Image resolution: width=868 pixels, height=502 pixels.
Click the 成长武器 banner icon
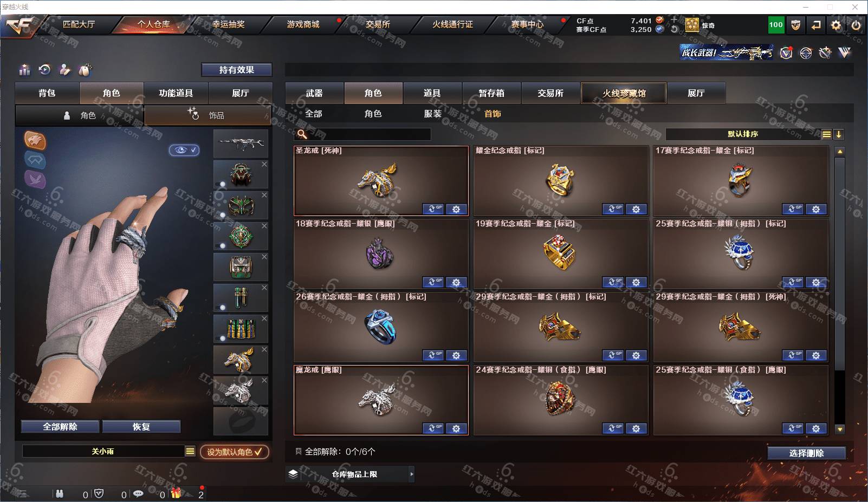coord(727,53)
